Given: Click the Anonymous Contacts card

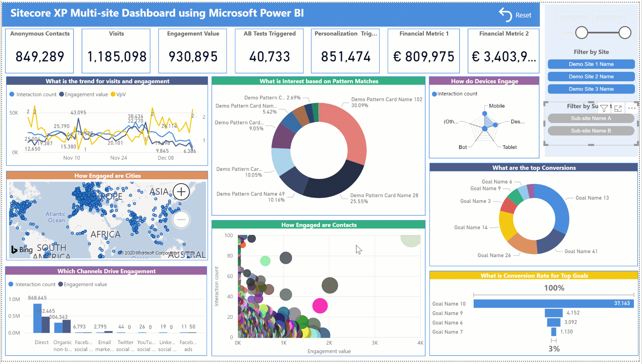Looking at the screenshot, I should click(39, 51).
